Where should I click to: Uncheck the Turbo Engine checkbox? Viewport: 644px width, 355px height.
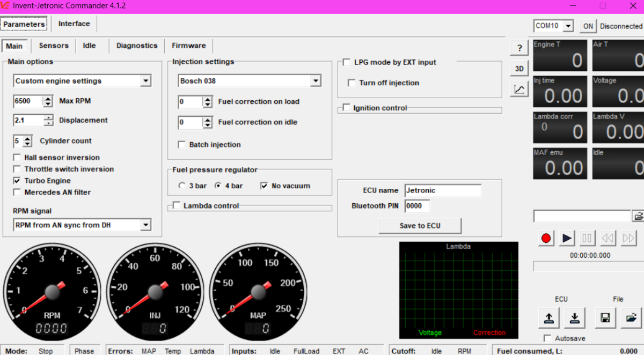17,181
